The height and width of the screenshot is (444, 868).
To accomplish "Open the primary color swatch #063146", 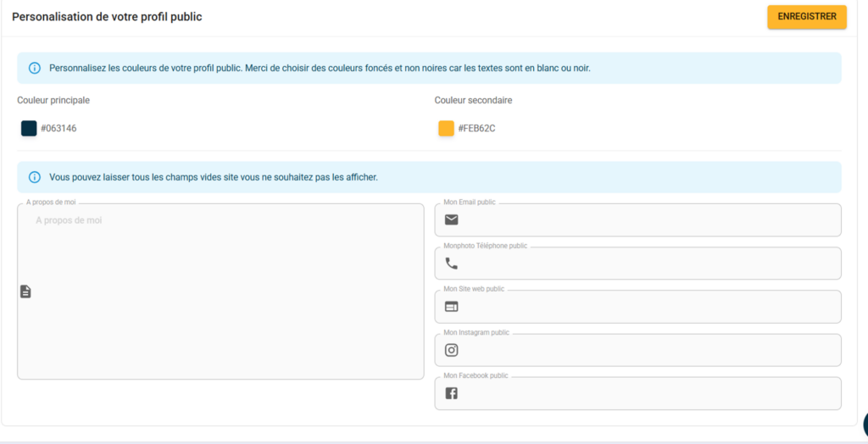I will 29,129.
